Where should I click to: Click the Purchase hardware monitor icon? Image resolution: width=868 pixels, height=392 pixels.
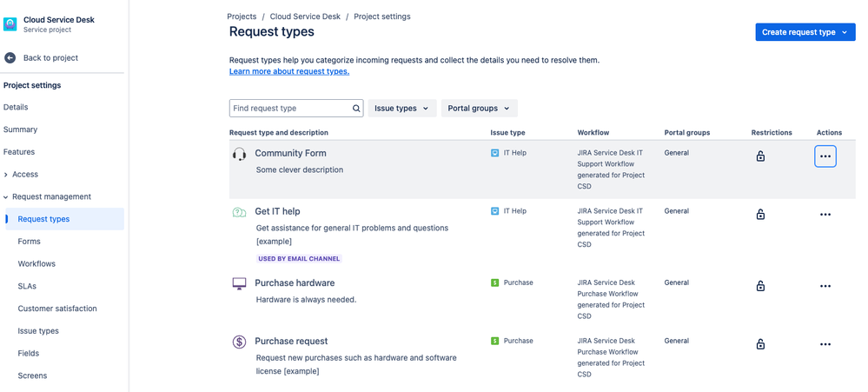pyautogui.click(x=240, y=283)
